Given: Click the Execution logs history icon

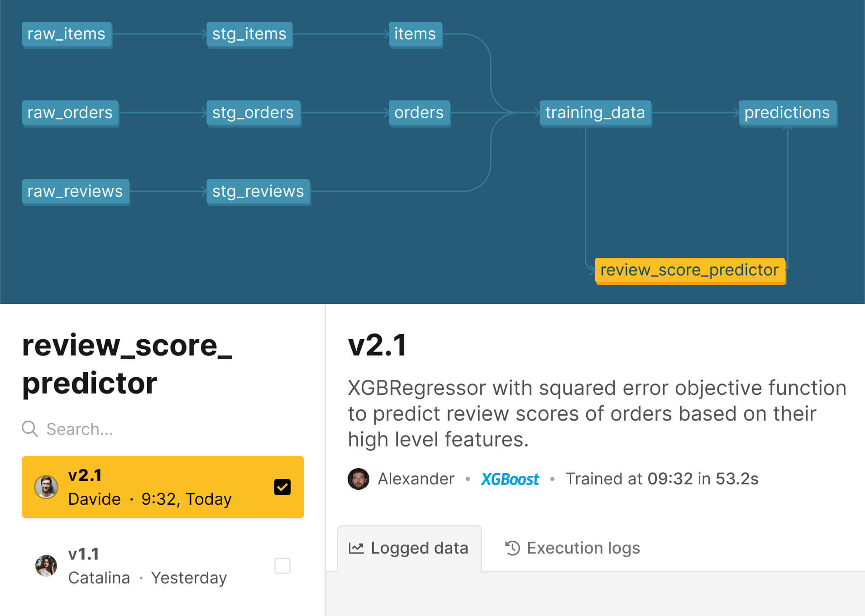Looking at the screenshot, I should click(x=512, y=548).
